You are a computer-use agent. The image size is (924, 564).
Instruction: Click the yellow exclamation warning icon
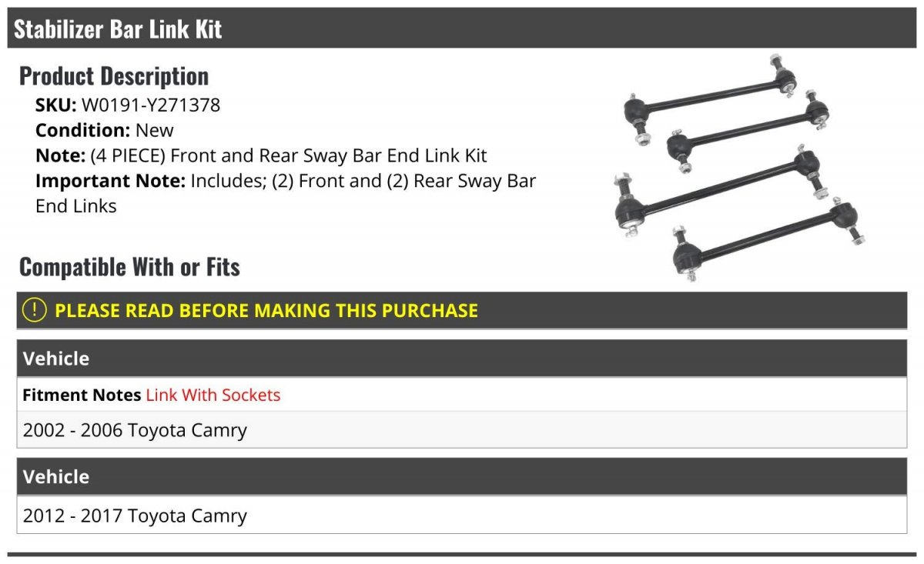click(34, 310)
